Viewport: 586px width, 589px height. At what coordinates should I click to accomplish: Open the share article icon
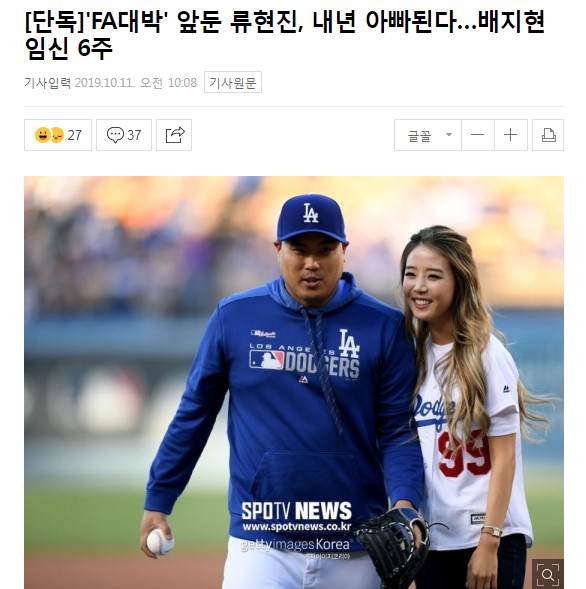pos(174,135)
